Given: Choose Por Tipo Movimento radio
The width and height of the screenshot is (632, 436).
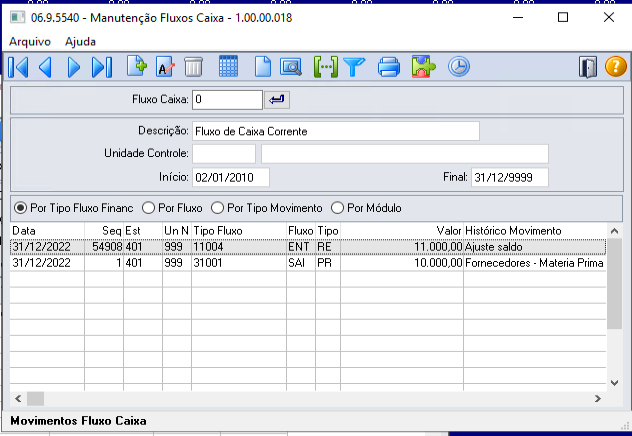Looking at the screenshot, I should pos(217,208).
